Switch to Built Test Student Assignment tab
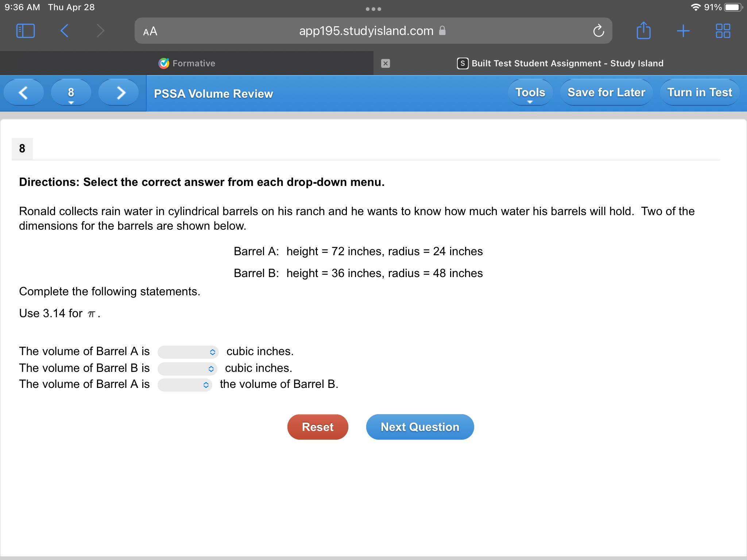Image resolution: width=747 pixels, height=560 pixels. click(x=560, y=63)
